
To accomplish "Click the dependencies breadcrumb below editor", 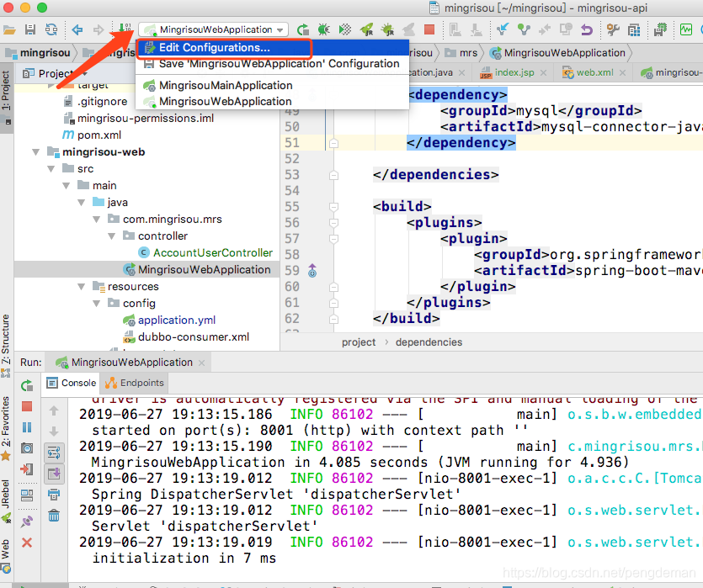I will [429, 342].
